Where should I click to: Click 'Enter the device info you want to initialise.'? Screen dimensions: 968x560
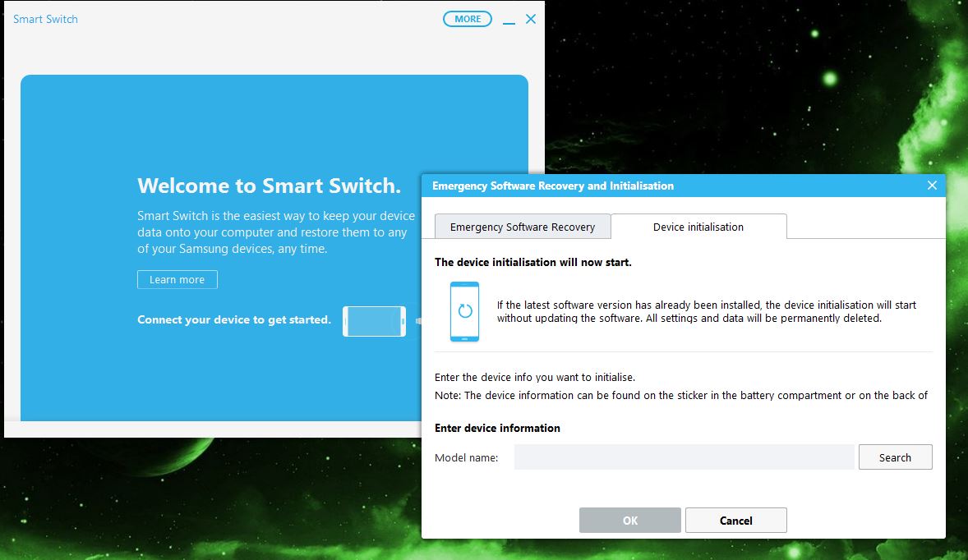click(535, 377)
